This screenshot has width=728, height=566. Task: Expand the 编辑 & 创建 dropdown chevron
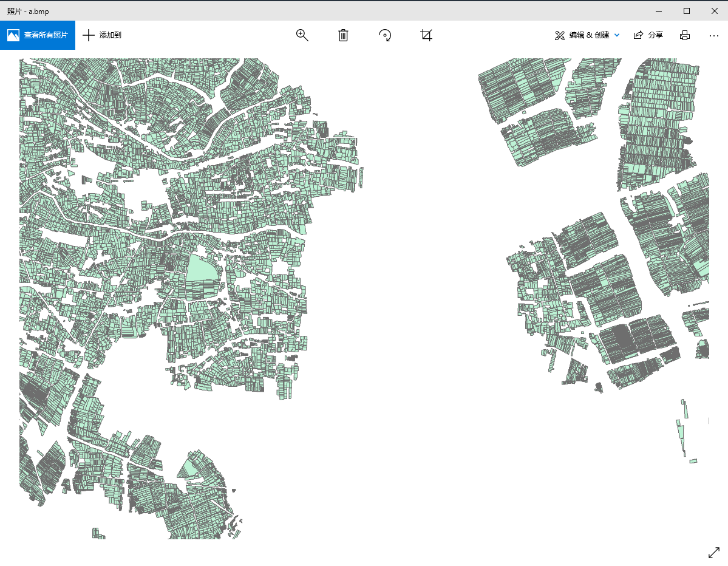[617, 35]
